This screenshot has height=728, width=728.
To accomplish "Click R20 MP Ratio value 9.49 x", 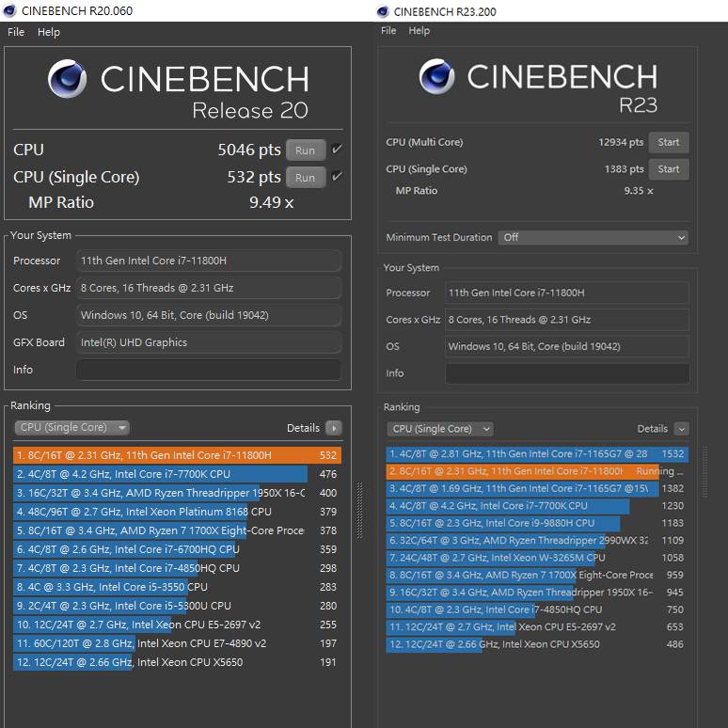I will [272, 202].
